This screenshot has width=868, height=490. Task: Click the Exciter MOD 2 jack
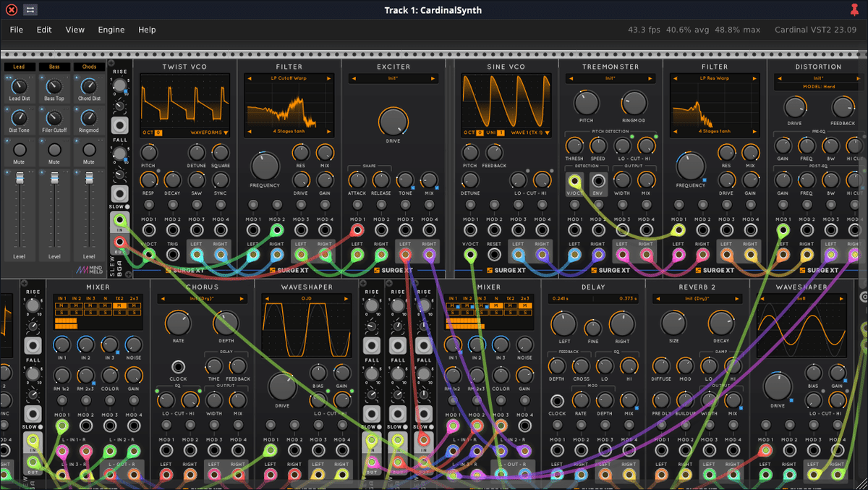[381, 230]
